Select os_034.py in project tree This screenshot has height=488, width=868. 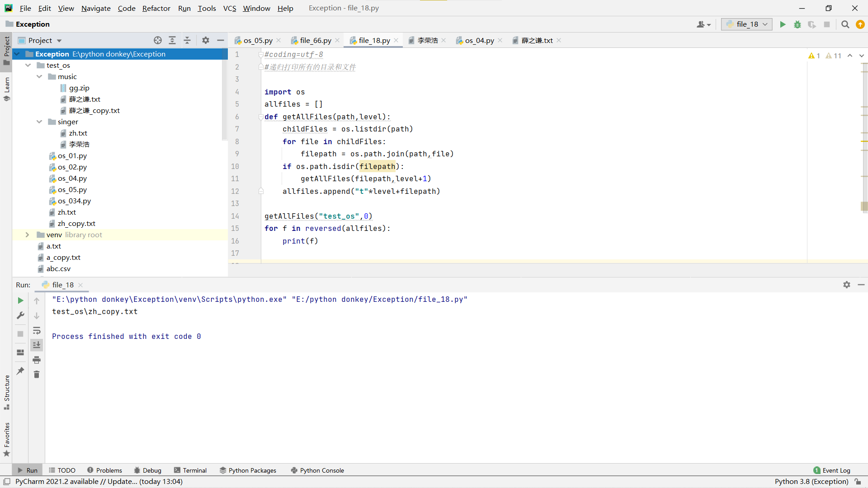pos(74,201)
